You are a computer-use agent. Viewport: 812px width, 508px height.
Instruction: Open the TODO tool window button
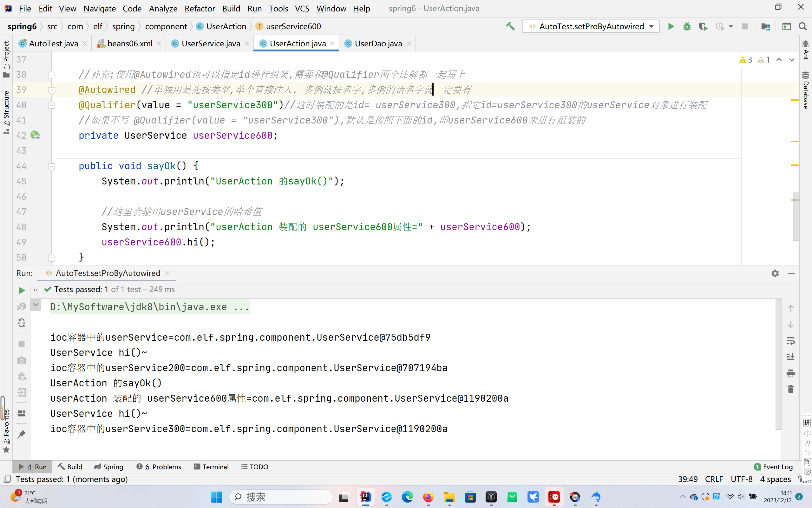(255, 467)
